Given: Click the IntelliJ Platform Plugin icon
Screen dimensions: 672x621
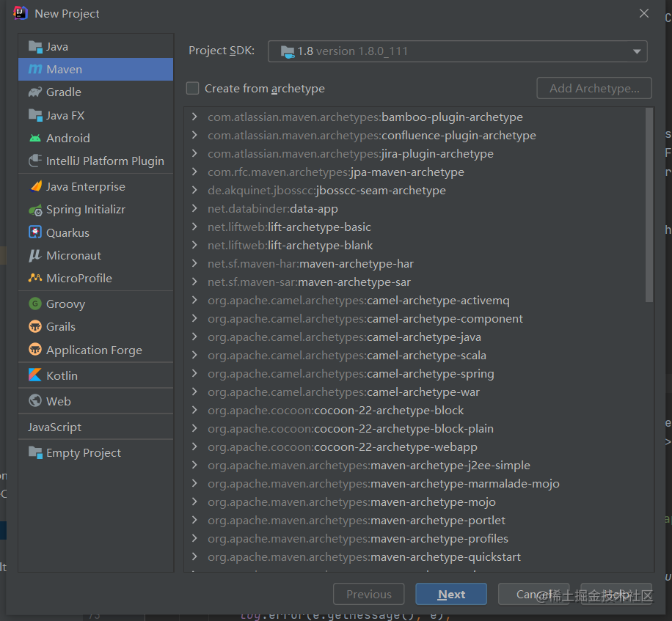Looking at the screenshot, I should 35,161.
